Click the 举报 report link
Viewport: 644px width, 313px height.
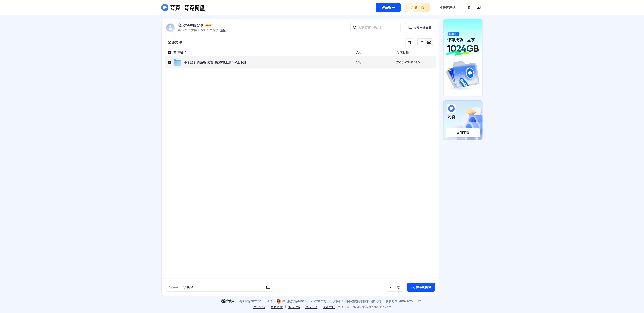tap(223, 30)
